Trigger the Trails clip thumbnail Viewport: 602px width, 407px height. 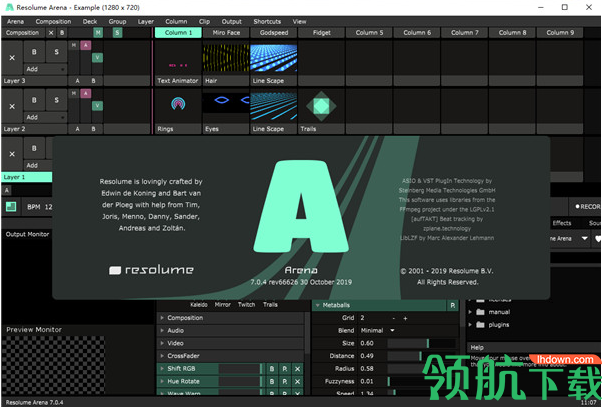(x=321, y=106)
